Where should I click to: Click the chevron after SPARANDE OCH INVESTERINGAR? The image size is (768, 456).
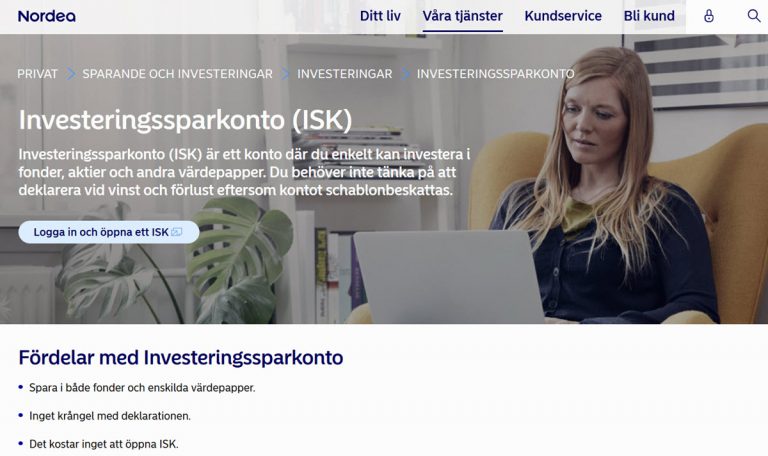point(285,74)
